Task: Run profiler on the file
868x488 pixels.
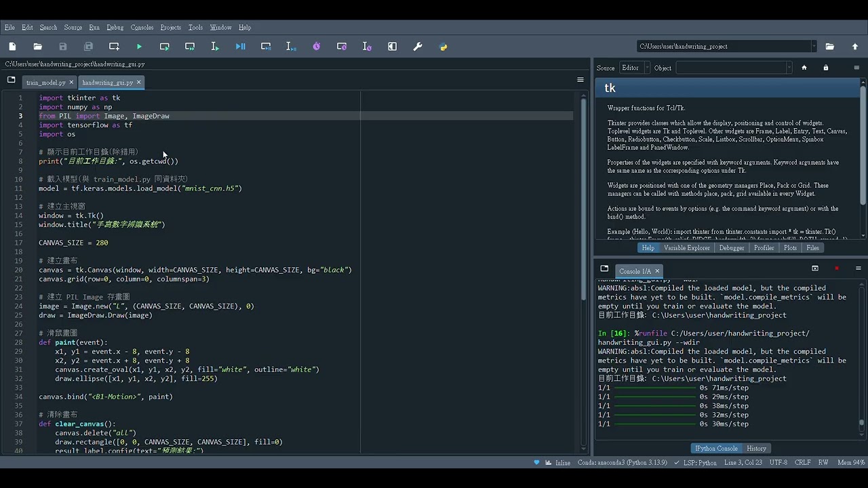Action: pos(317,47)
